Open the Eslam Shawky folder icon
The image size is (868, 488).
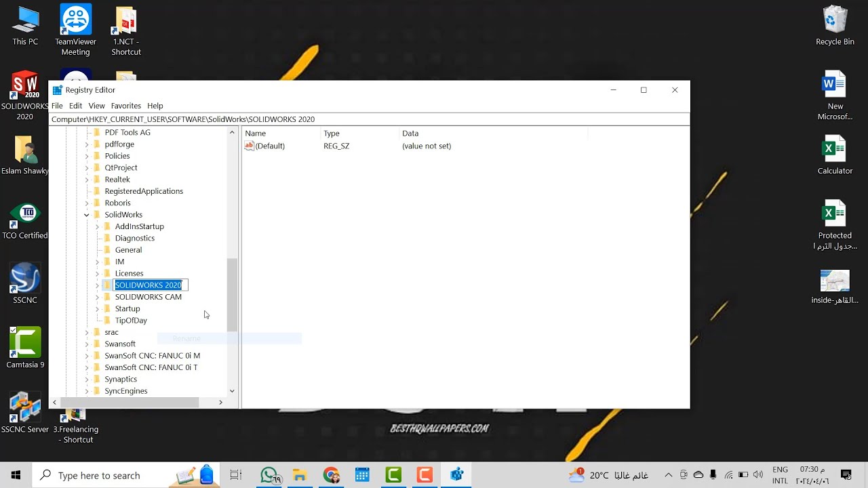[x=25, y=155]
